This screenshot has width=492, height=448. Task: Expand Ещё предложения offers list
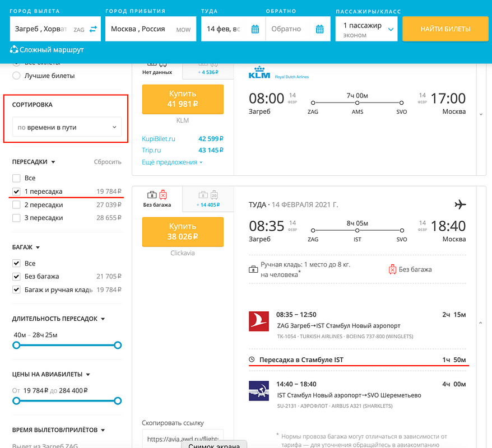tap(172, 162)
